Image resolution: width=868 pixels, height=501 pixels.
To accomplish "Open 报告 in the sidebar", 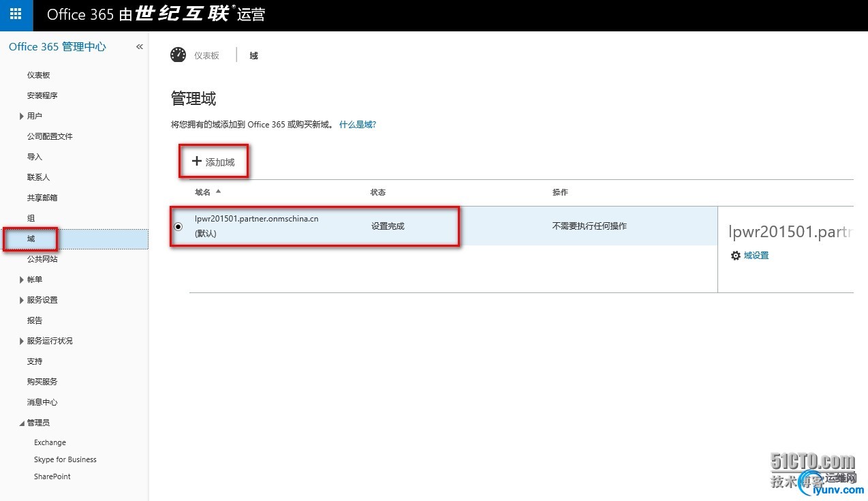I will coord(35,320).
